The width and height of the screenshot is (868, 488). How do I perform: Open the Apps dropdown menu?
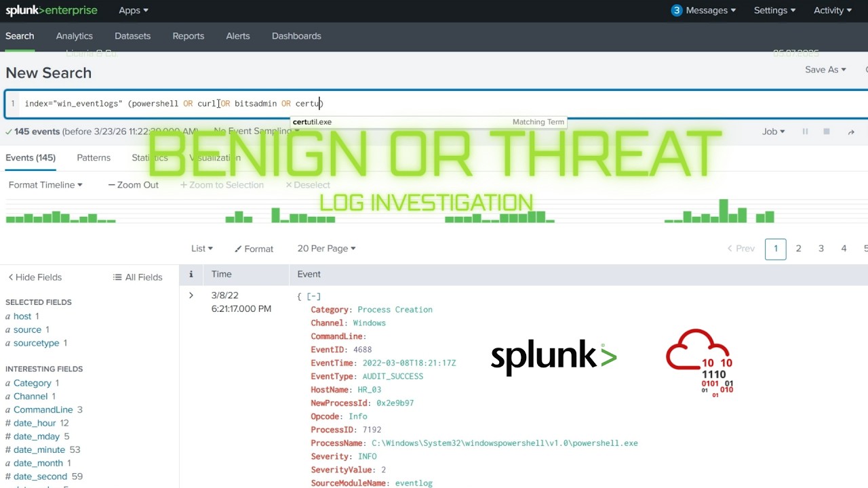click(134, 10)
